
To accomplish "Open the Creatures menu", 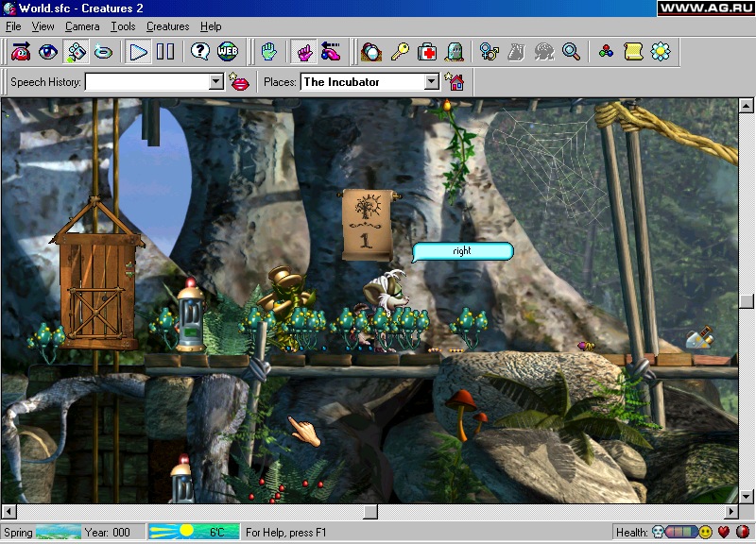I will coord(167,26).
